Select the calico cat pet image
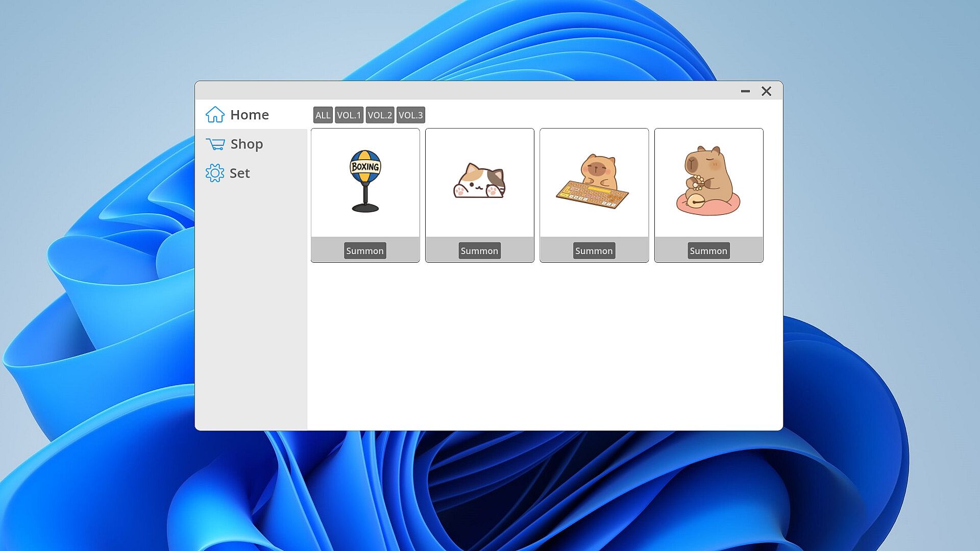The image size is (980, 551). (479, 182)
